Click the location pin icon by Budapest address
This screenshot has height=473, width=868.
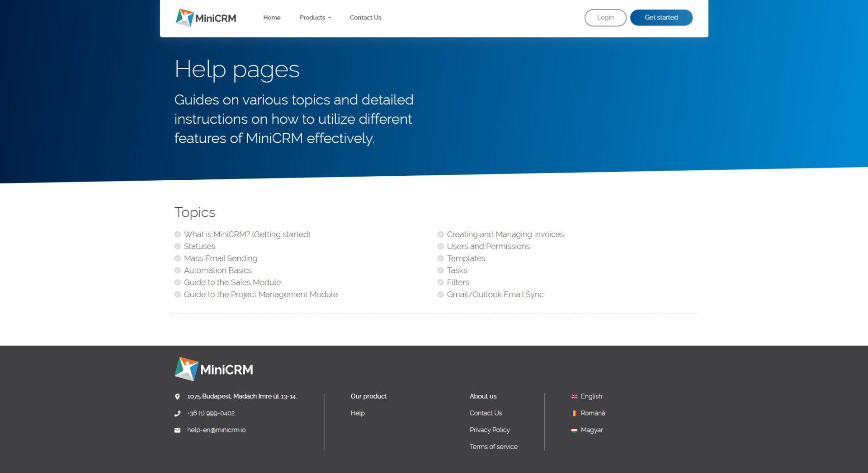(177, 397)
